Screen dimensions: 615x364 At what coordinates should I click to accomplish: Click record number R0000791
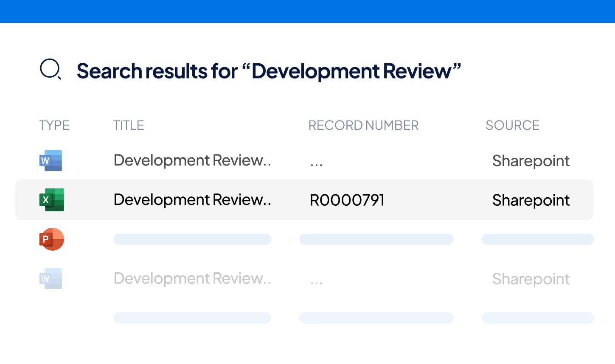pyautogui.click(x=347, y=200)
